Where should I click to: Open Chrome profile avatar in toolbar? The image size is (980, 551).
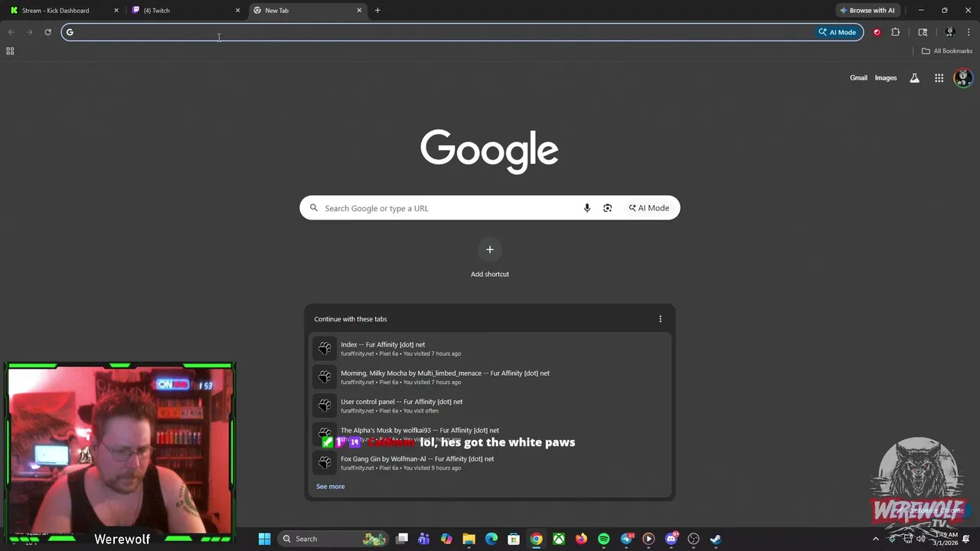(x=950, y=32)
